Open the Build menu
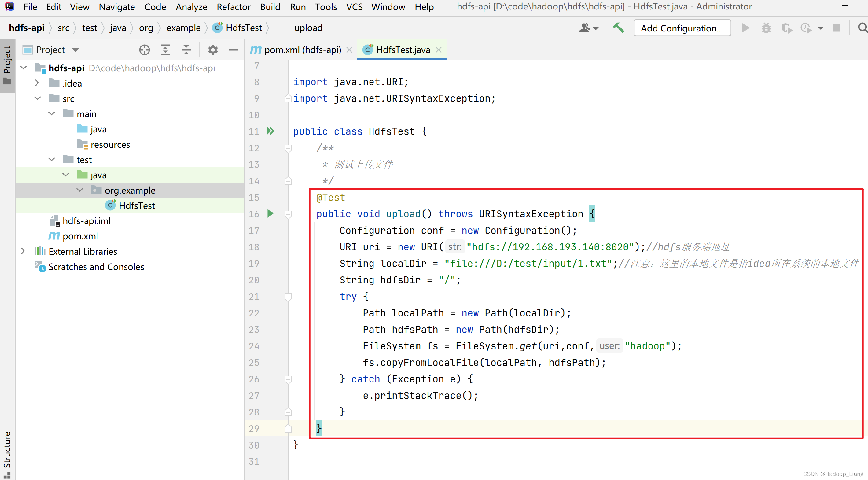This screenshot has height=480, width=868. click(x=270, y=7)
